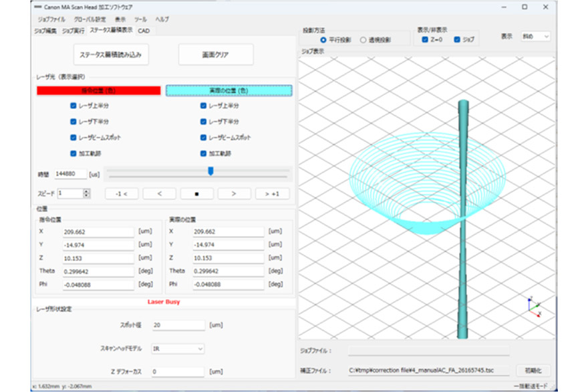Click the XYZ axis gizmo in viewport
Image resolution: width=588 pixels, height=392 pixels.
pos(533,307)
